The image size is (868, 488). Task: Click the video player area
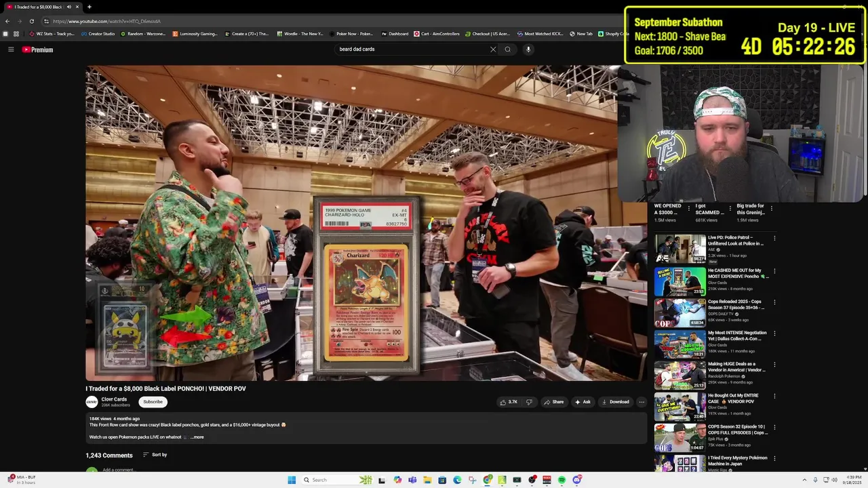click(353, 223)
